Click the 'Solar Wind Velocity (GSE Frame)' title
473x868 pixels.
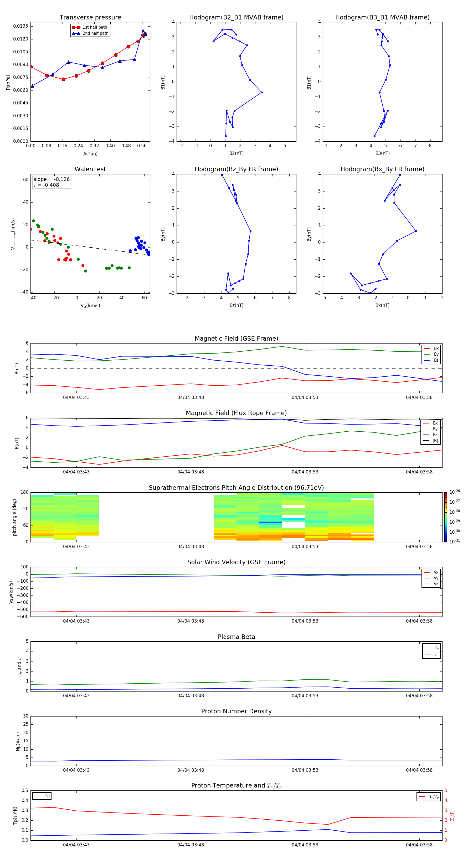(x=236, y=562)
